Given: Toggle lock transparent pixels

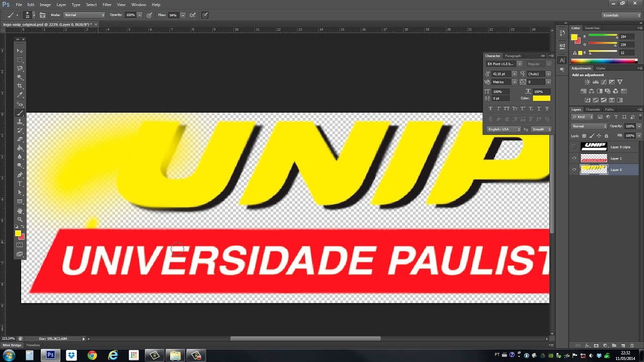Looking at the screenshot, I should (585, 136).
